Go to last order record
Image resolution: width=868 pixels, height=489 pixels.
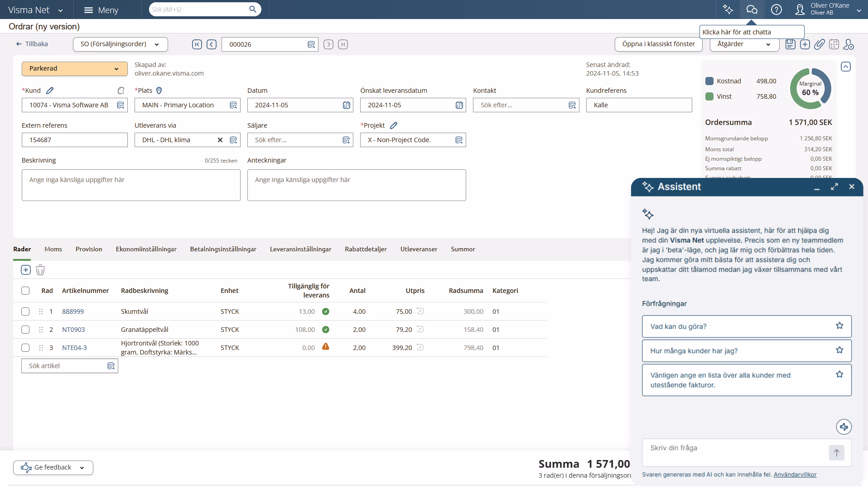(343, 44)
